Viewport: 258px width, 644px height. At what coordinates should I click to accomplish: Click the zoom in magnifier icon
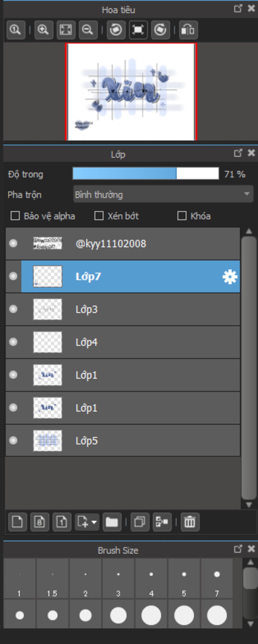click(44, 30)
